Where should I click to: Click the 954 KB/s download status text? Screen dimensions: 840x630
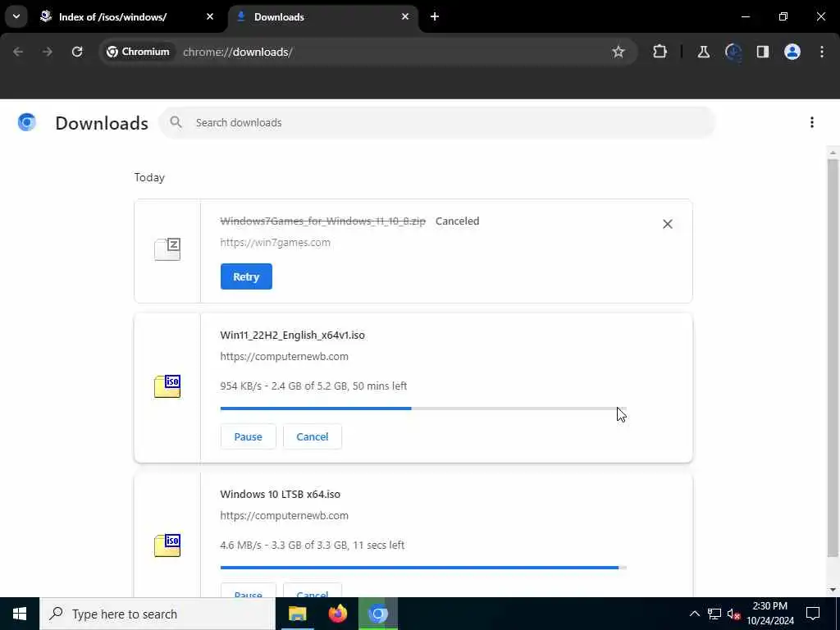pyautogui.click(x=313, y=386)
